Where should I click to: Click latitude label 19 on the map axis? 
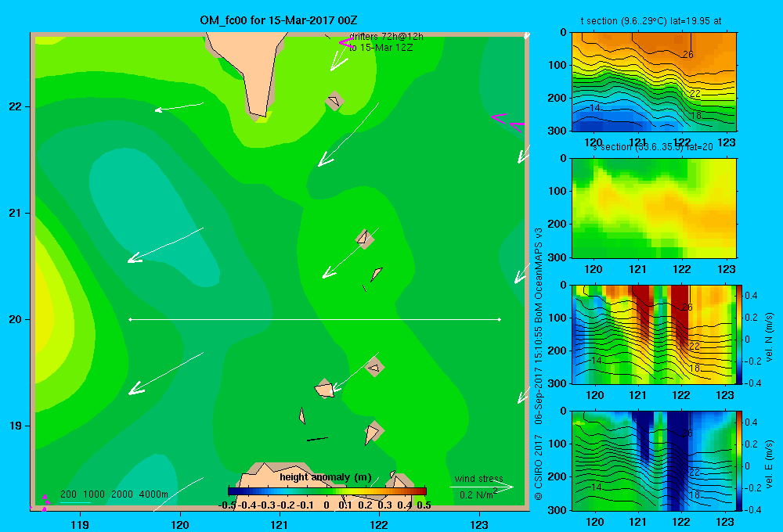[16, 426]
